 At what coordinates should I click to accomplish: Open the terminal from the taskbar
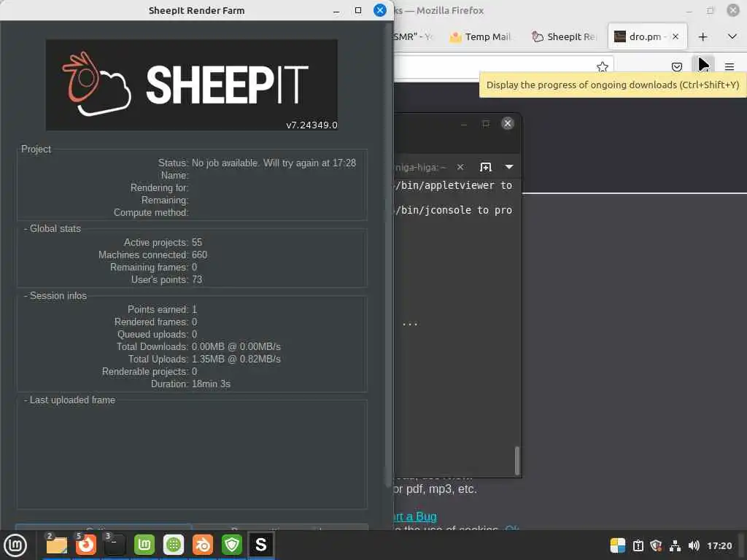coord(115,545)
